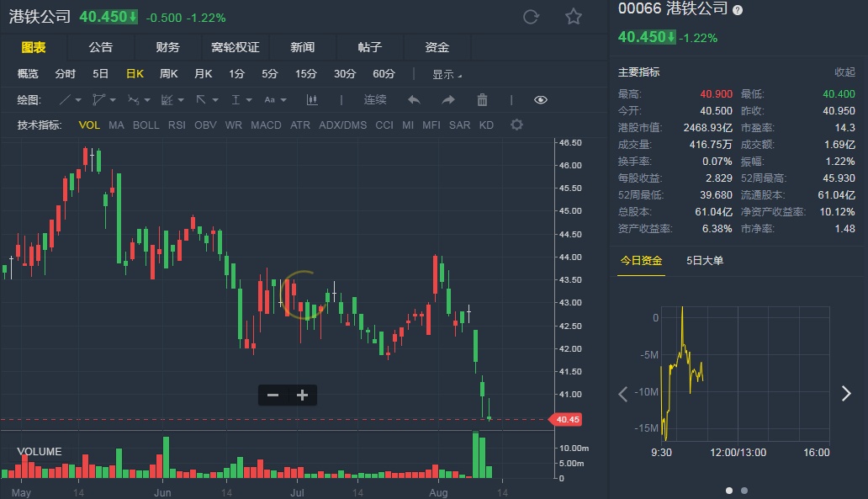Viewport: 868px width, 499px height.
Task: Expand range measure tool dropdown arrow
Action: [x=249, y=100]
